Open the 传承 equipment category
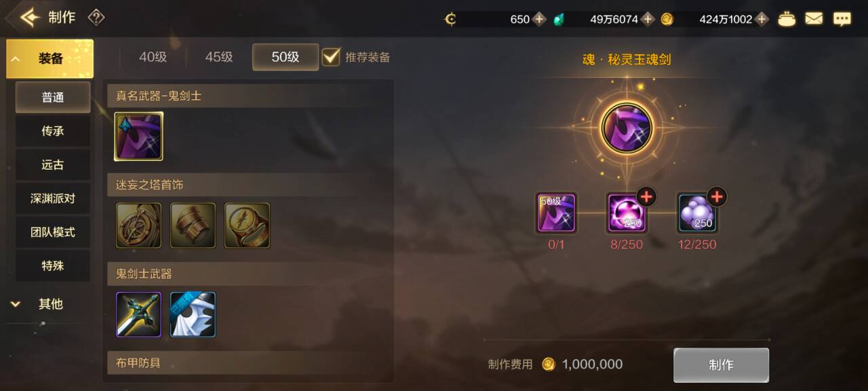 click(53, 131)
